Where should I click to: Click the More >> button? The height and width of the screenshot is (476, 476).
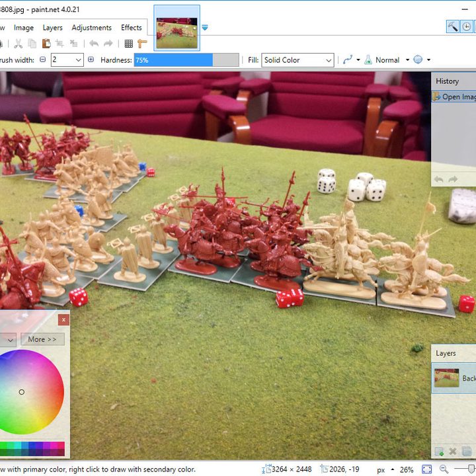click(x=42, y=339)
